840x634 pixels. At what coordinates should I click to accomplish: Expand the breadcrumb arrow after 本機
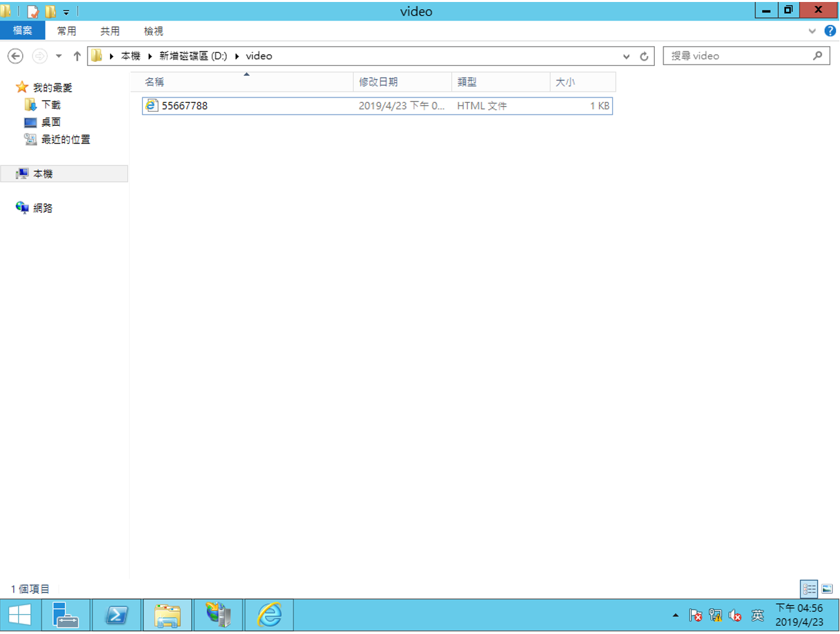tap(150, 56)
